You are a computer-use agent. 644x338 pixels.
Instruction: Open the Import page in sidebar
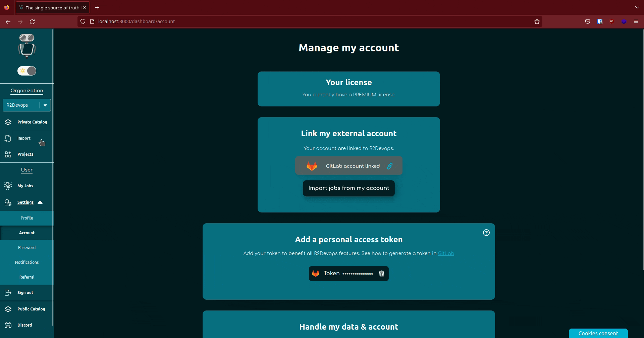[x=24, y=138]
